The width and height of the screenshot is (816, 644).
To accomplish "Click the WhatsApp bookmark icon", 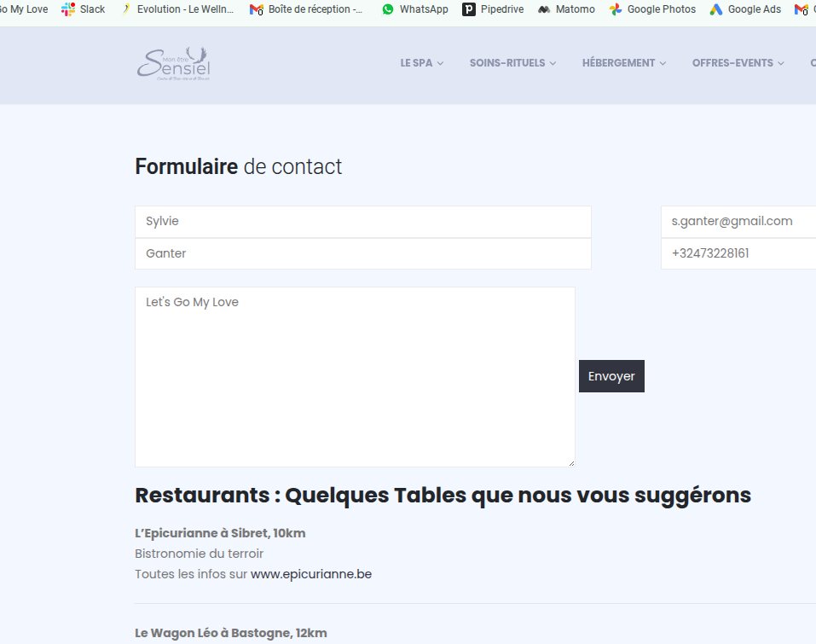I will tap(389, 9).
